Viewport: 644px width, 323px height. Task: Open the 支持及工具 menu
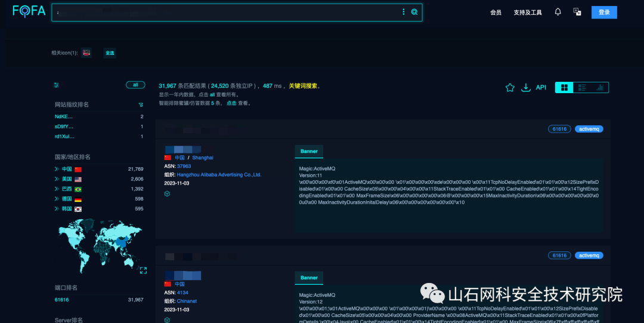tap(528, 13)
